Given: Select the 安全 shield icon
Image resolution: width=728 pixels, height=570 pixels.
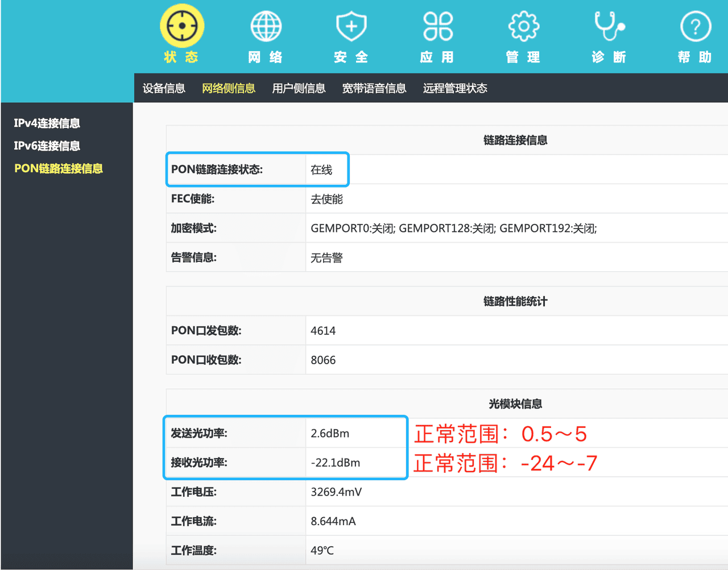Looking at the screenshot, I should coord(351,26).
